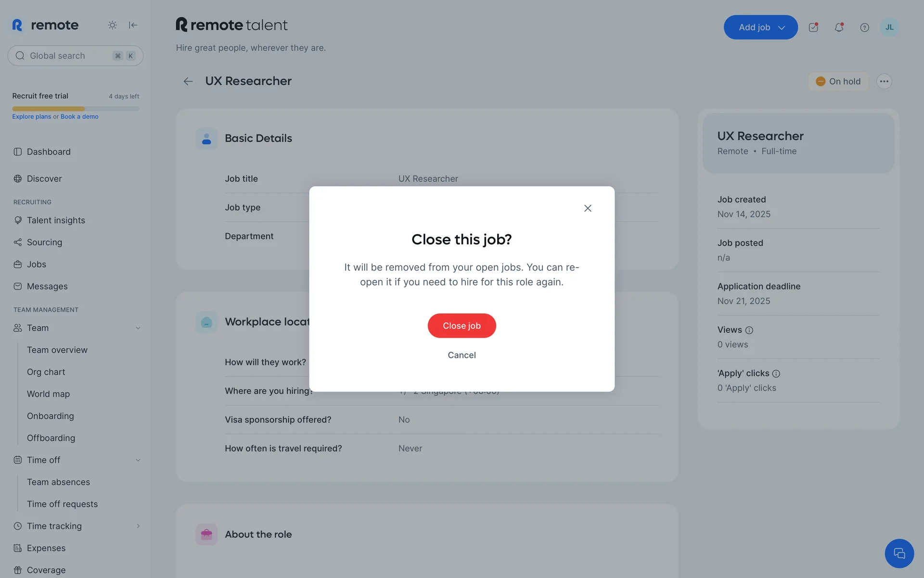Open the tasks checklist icon in header
The image size is (924, 578).
[x=813, y=27]
